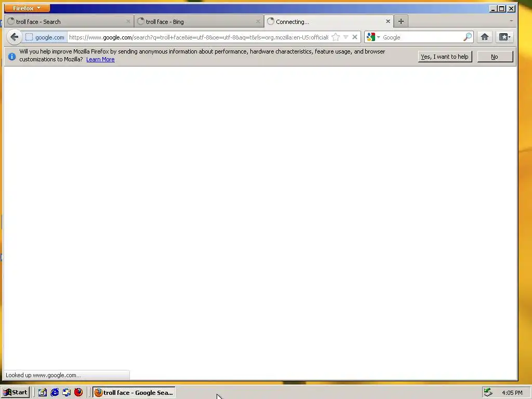Open the URL history dropdown arrow
This screenshot has height=399, width=532.
pyautogui.click(x=345, y=37)
